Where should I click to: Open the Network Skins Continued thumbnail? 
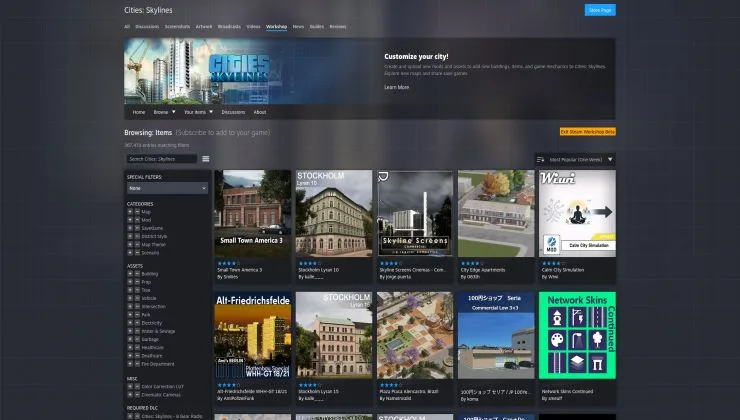coord(577,335)
